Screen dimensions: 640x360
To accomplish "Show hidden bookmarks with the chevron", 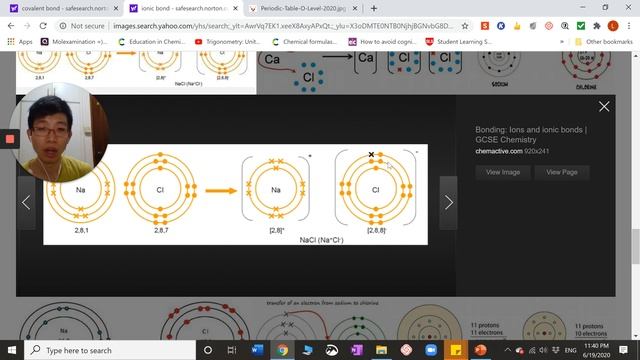I will point(562,42).
